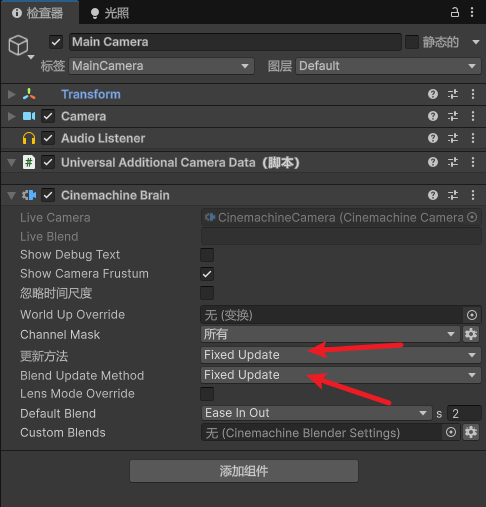Click the Audio Listener headphones icon
The width and height of the screenshot is (486, 507).
point(29,138)
